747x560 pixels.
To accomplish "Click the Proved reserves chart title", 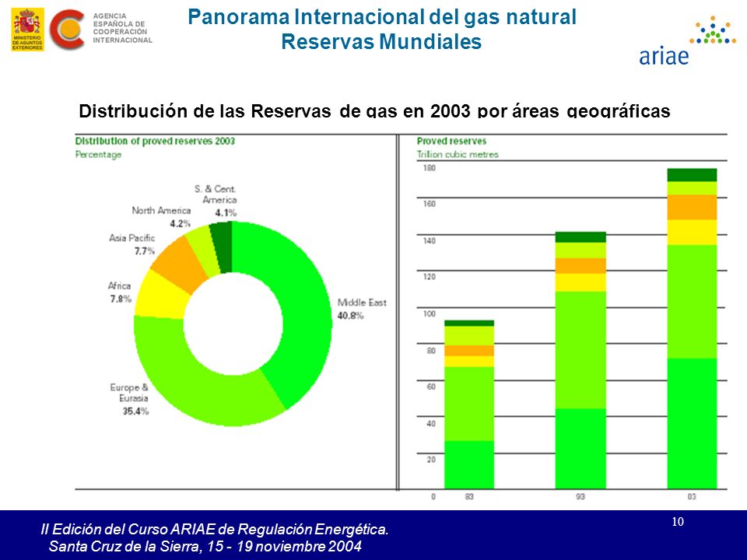I will pyautogui.click(x=451, y=141).
